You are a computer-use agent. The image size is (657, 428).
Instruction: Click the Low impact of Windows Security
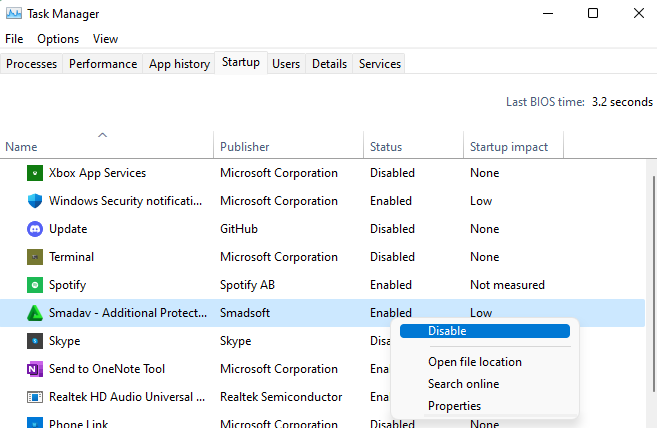481,201
